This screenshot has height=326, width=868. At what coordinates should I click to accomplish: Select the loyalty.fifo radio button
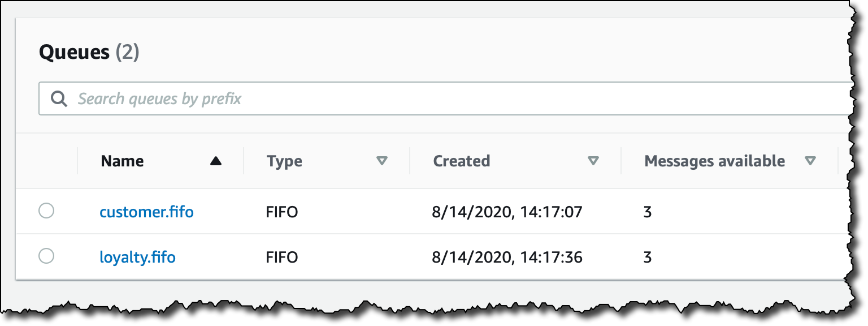pos(46,256)
